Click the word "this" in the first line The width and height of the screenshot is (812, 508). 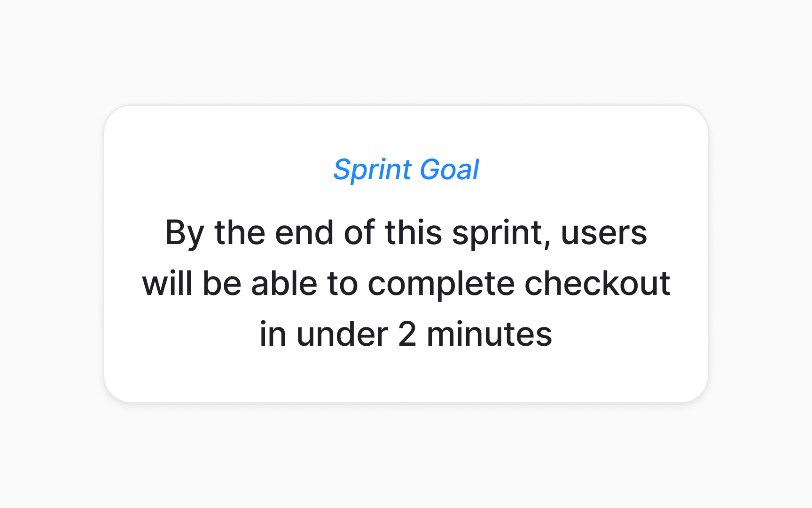click(x=414, y=232)
